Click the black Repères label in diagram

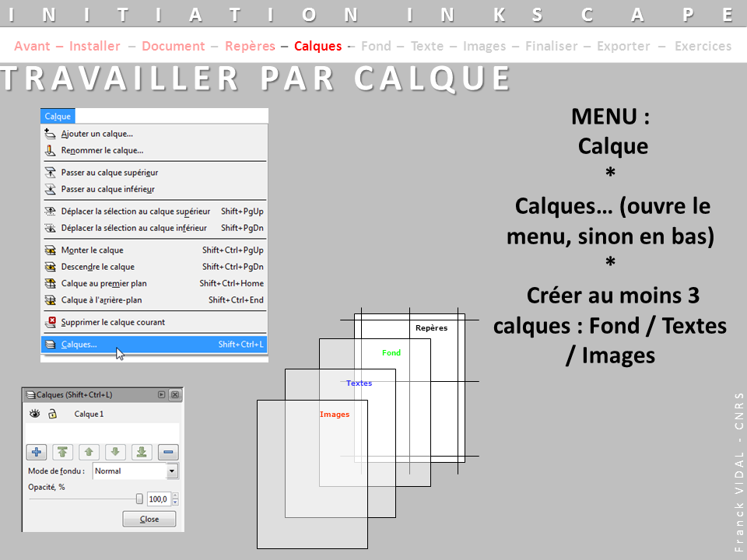432,328
